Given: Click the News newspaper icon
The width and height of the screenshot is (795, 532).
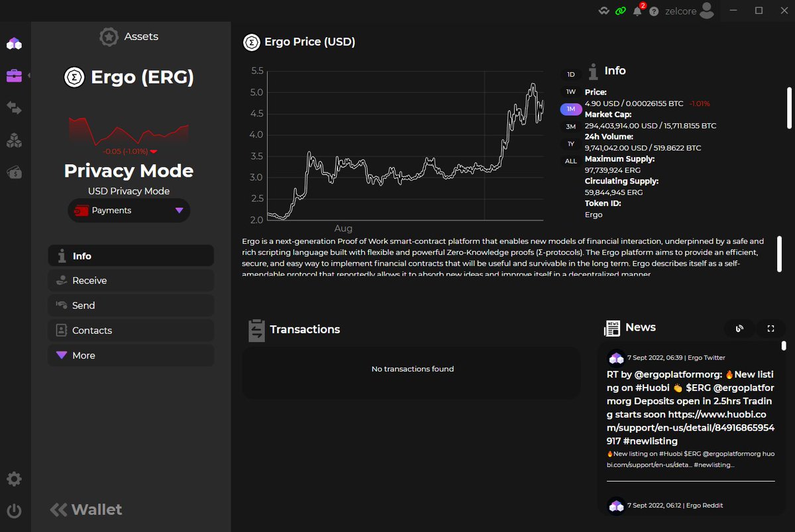Looking at the screenshot, I should coord(612,328).
